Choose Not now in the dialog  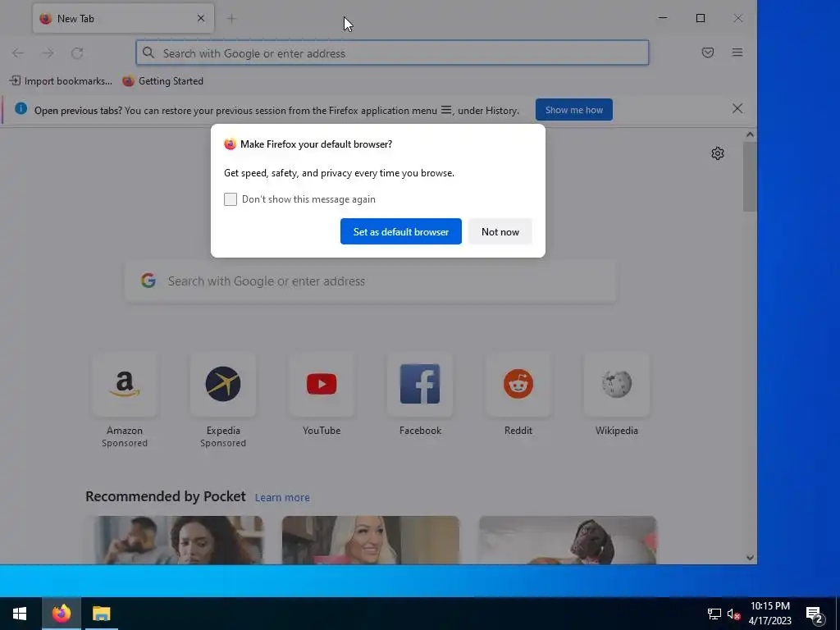tap(500, 231)
